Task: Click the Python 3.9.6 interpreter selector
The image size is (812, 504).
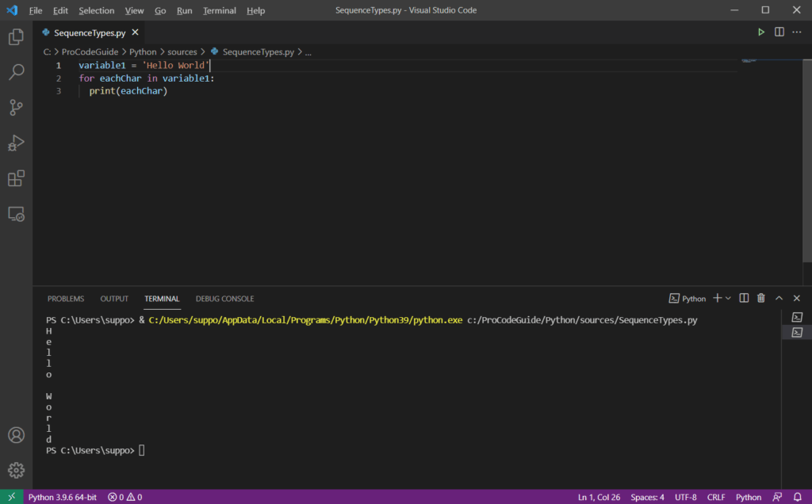Action: click(x=63, y=497)
